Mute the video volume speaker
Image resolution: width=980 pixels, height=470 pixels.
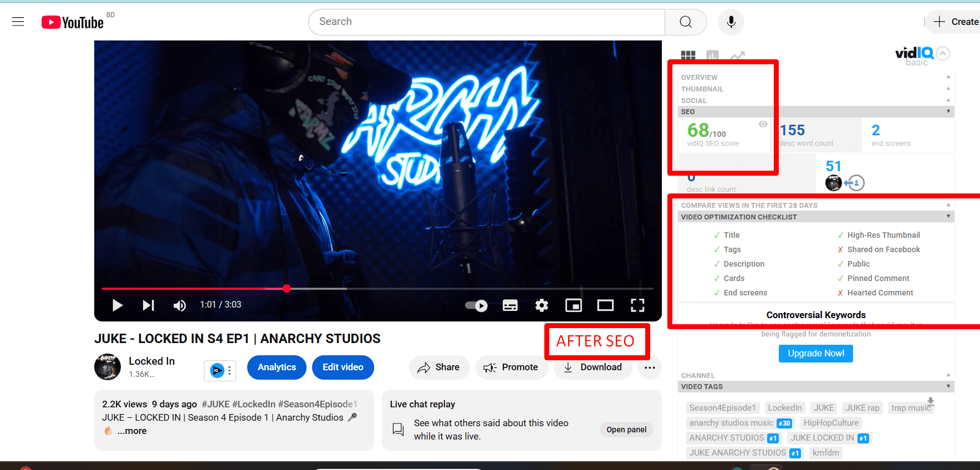[x=180, y=305]
